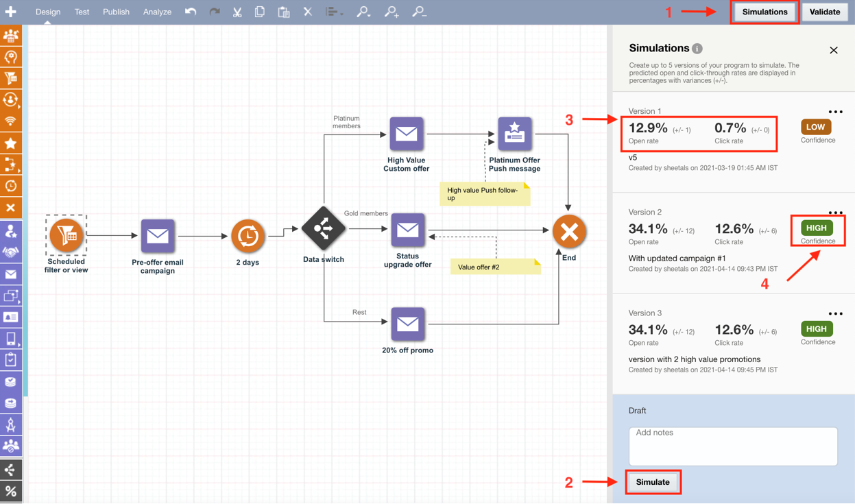This screenshot has width=855, height=504.
Task: Pick the database check palette icon
Action: coord(11,382)
